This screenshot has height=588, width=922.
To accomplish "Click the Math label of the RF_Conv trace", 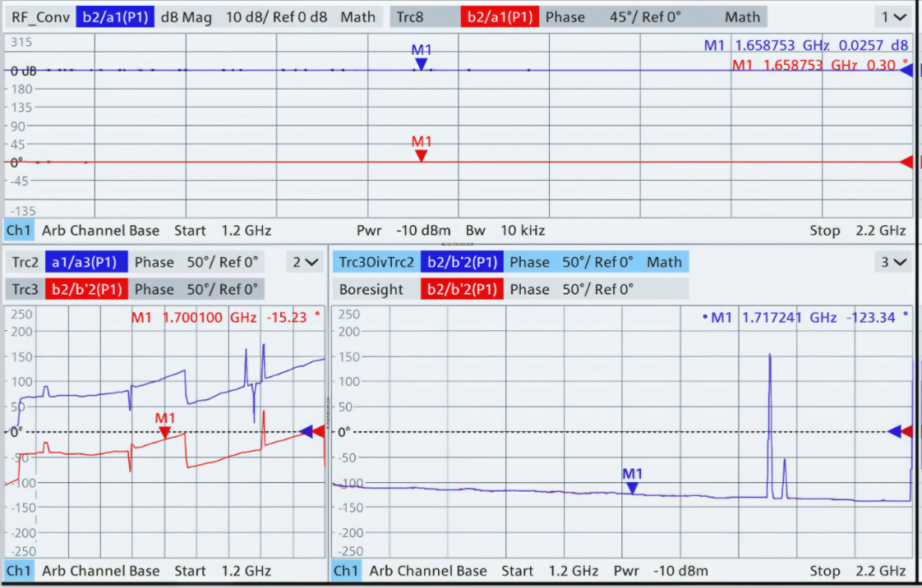I will click(x=358, y=17).
